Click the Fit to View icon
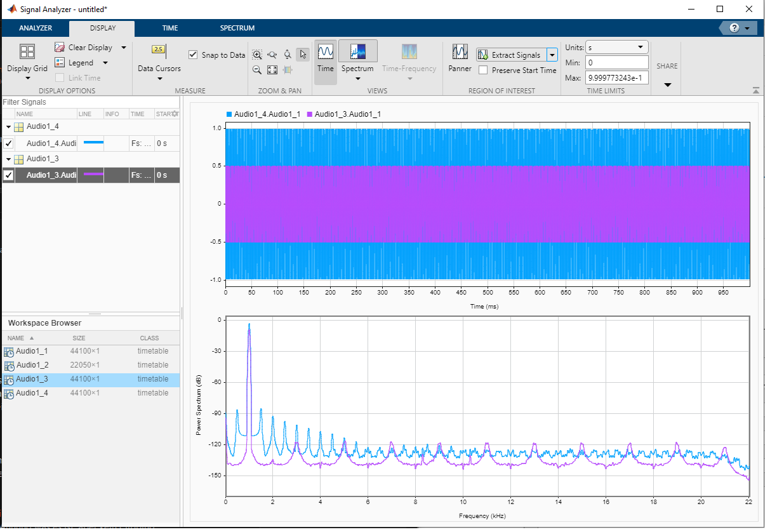The image size is (770, 532). [x=272, y=70]
